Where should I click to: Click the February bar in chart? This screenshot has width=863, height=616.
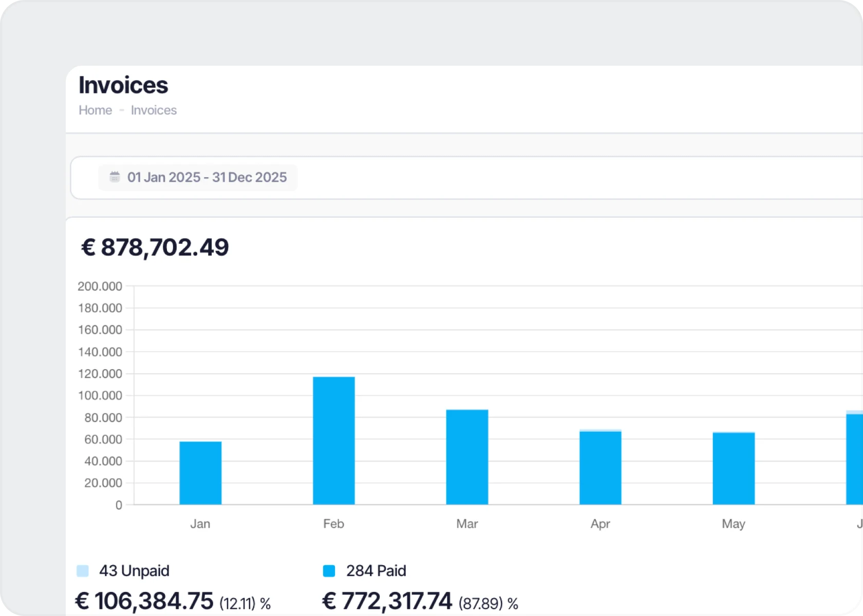pos(334,440)
